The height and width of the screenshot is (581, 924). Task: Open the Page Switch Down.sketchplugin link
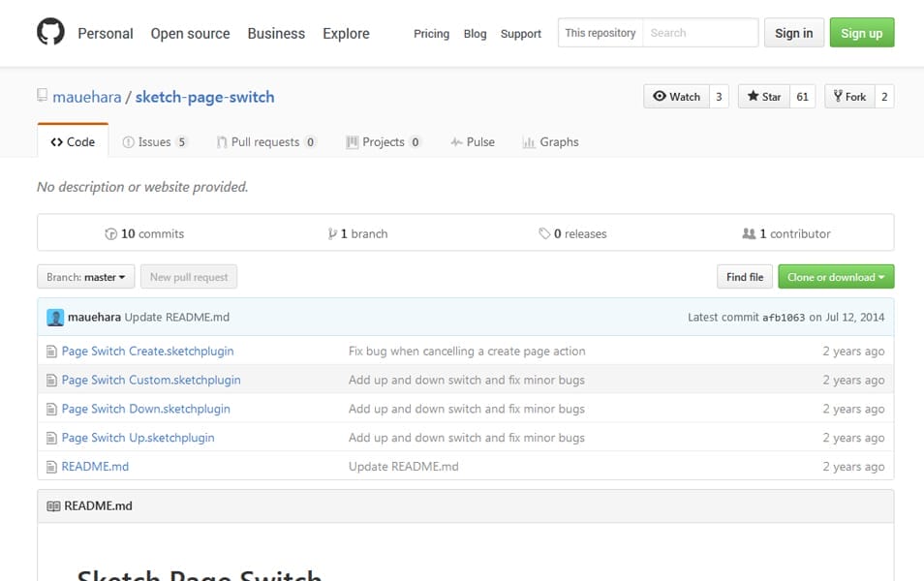pyautogui.click(x=145, y=409)
